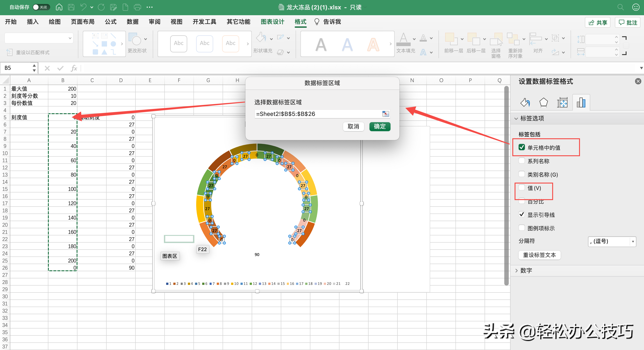Switch to the 图表设计 tab

(272, 22)
